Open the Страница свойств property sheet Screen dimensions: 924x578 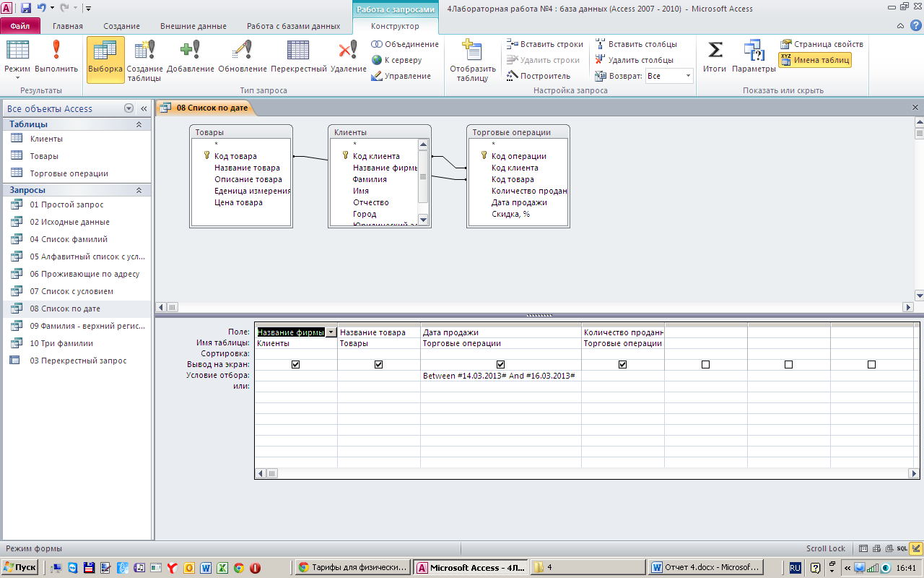pyautogui.click(x=822, y=44)
